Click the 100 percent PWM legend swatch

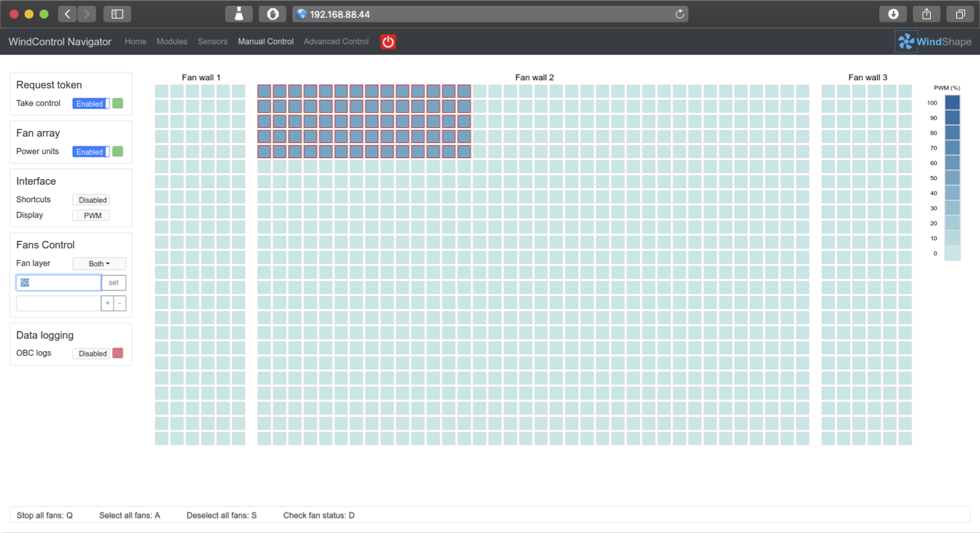952,103
